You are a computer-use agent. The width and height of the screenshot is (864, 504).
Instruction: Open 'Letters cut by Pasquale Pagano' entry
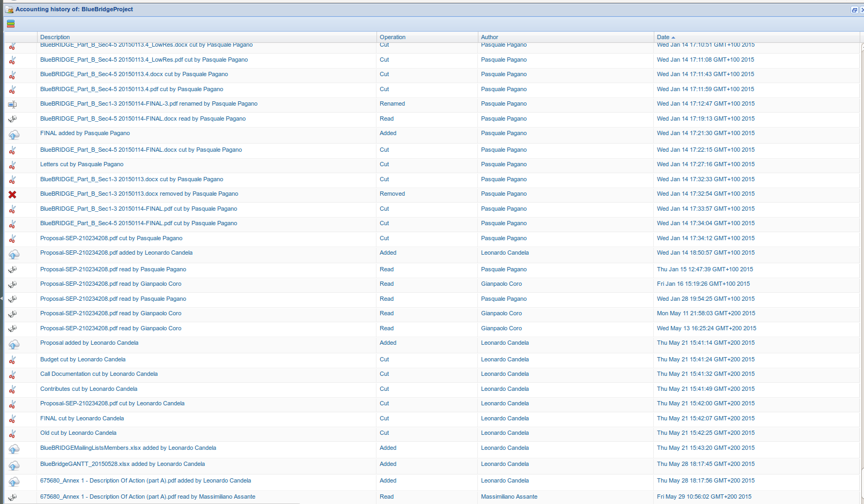coord(82,165)
